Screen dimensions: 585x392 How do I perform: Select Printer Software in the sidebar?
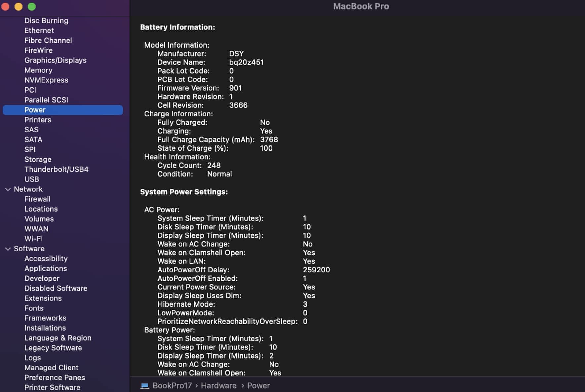(x=52, y=387)
